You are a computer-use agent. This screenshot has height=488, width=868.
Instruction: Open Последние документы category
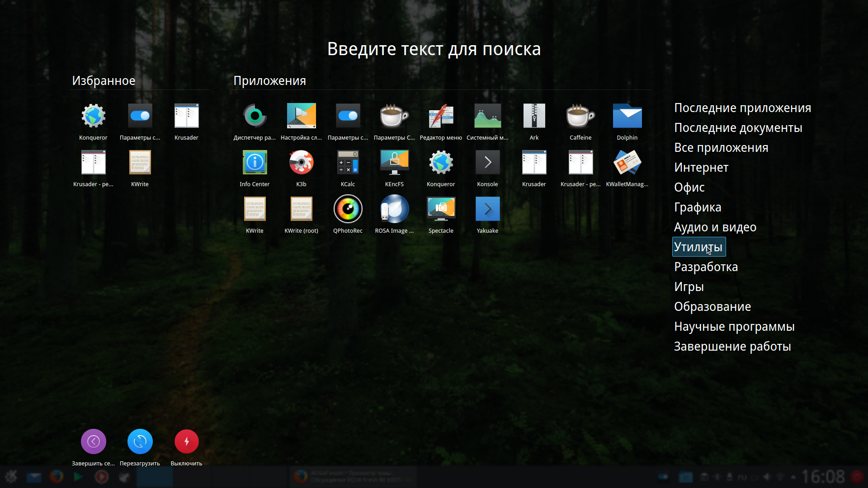(738, 128)
